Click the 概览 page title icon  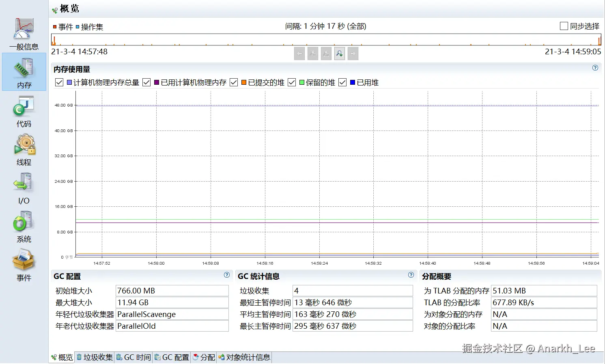(x=55, y=10)
